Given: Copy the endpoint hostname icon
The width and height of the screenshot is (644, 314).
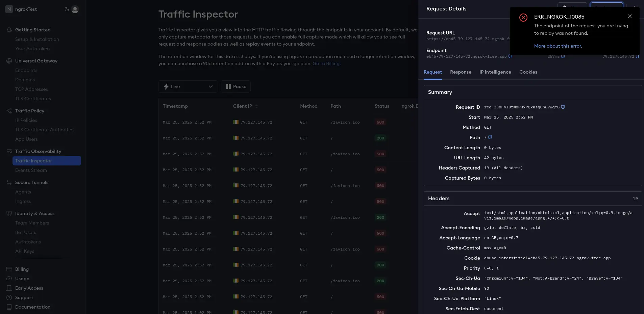Looking at the screenshot, I should (x=510, y=56).
